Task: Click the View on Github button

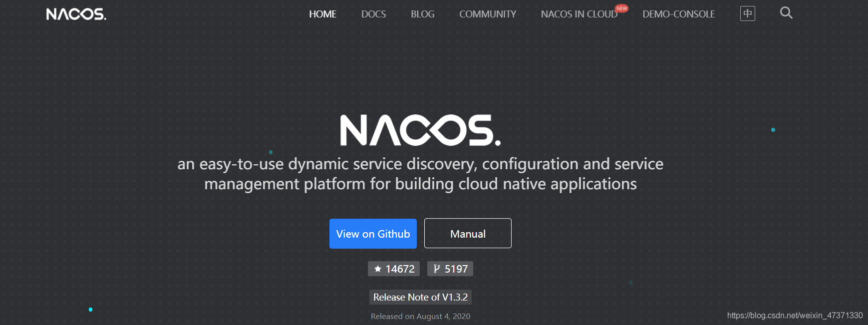Action: tap(373, 234)
